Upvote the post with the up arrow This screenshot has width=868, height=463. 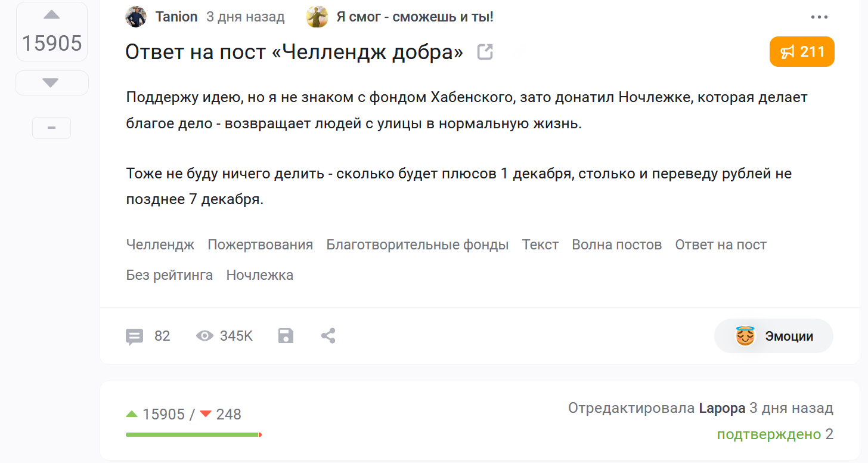[52, 15]
